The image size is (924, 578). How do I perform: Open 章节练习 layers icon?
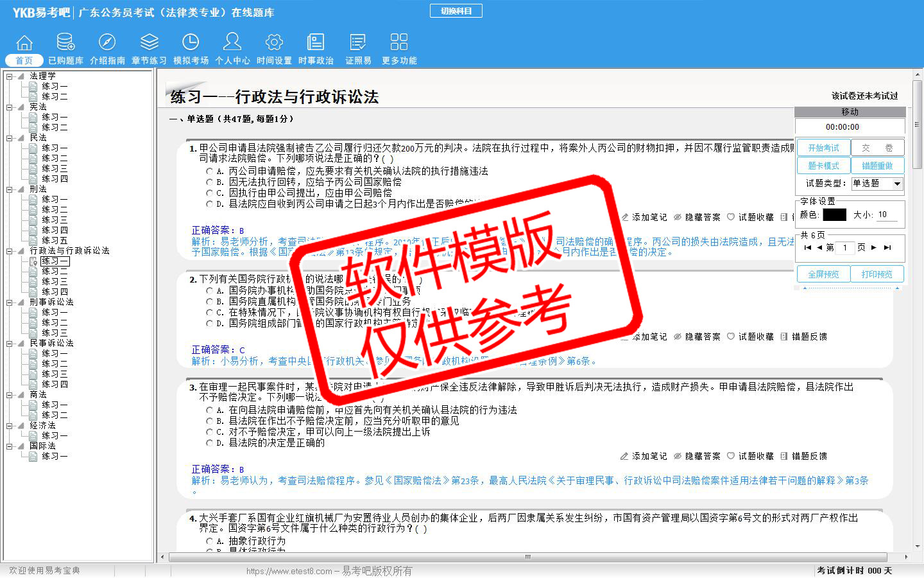[x=149, y=43]
